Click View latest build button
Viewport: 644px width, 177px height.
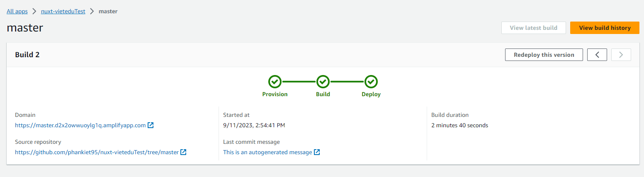533,28
